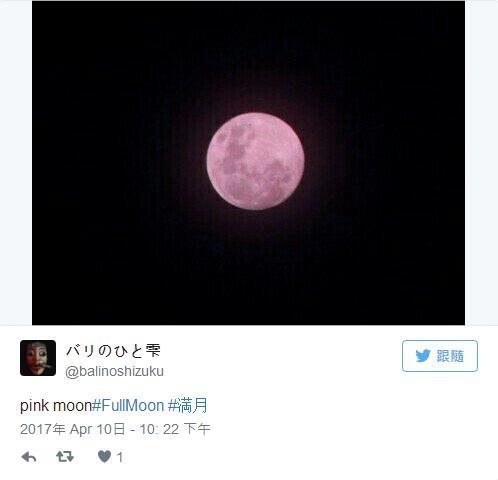Open the #満月 hashtag link
This screenshot has width=498, height=480.
187,406
